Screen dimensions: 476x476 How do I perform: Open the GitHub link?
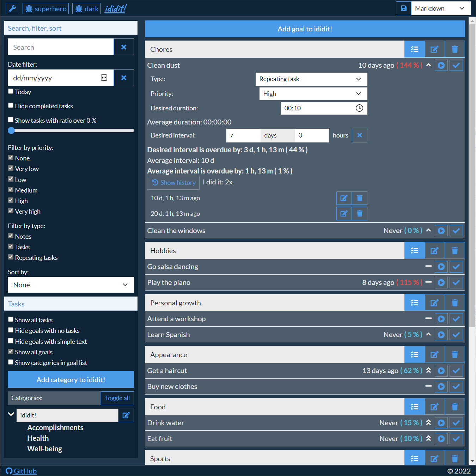(21, 471)
